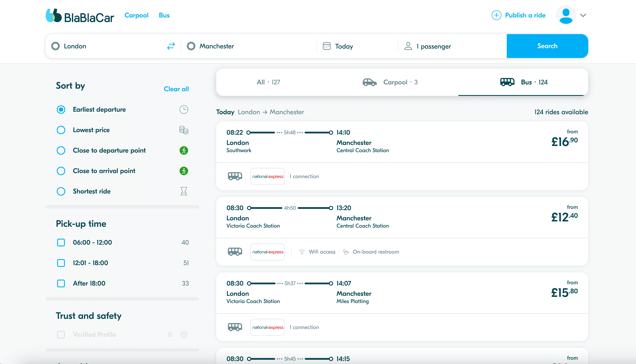Select the Lowest price sort option

pyautogui.click(x=61, y=130)
